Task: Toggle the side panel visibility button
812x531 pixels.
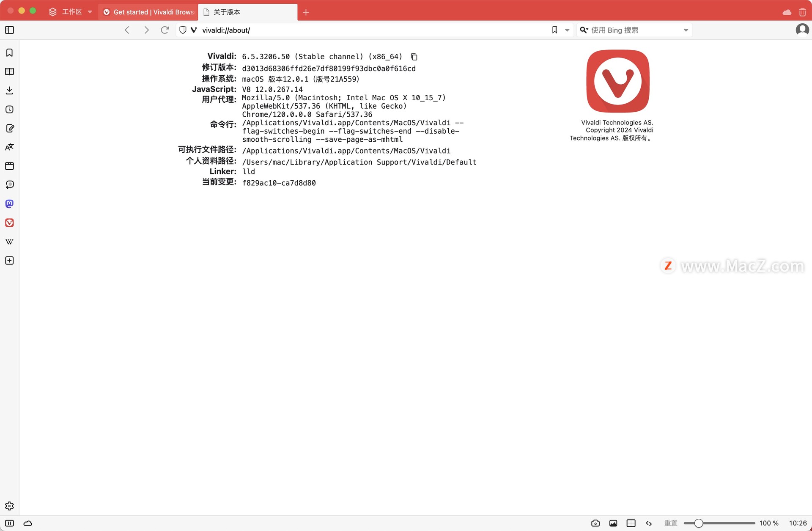Action: pyautogui.click(x=9, y=30)
